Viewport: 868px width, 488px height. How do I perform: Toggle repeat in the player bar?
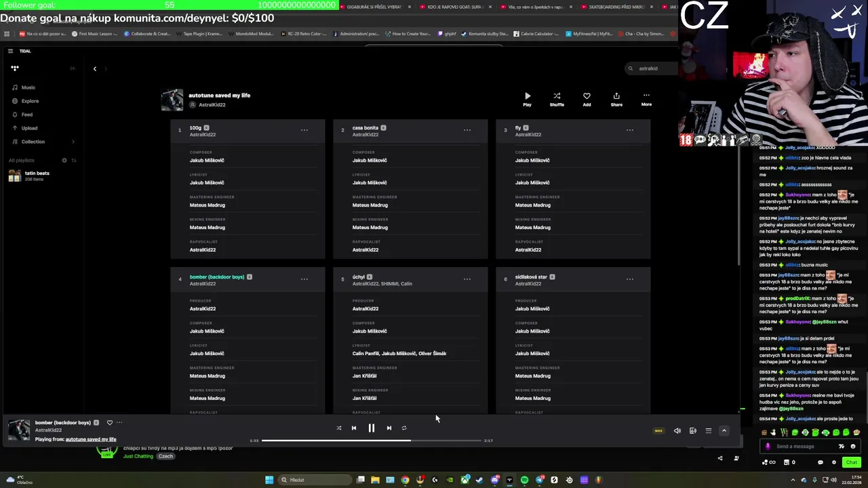pyautogui.click(x=403, y=428)
